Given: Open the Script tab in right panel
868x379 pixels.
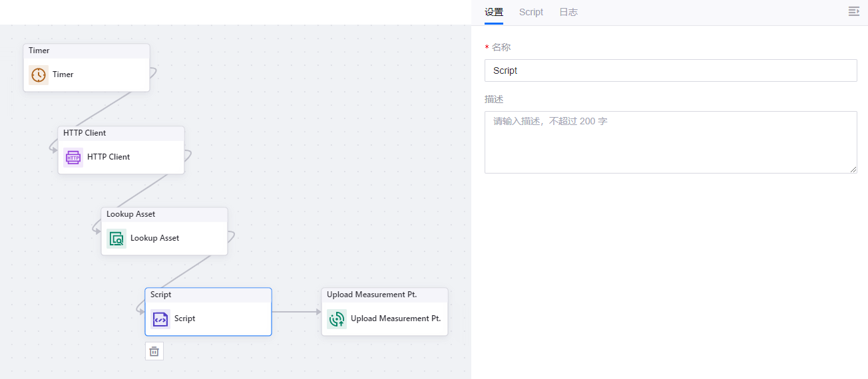Looking at the screenshot, I should 531,12.
